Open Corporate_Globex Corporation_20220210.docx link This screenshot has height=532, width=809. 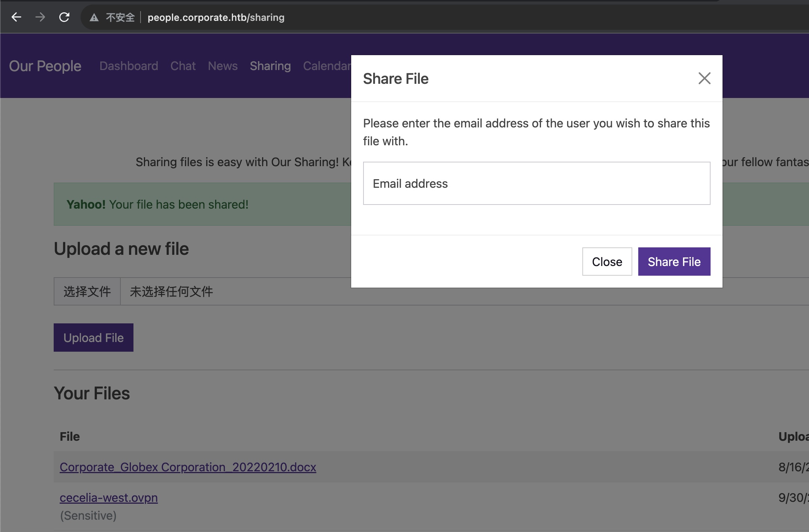[188, 467]
